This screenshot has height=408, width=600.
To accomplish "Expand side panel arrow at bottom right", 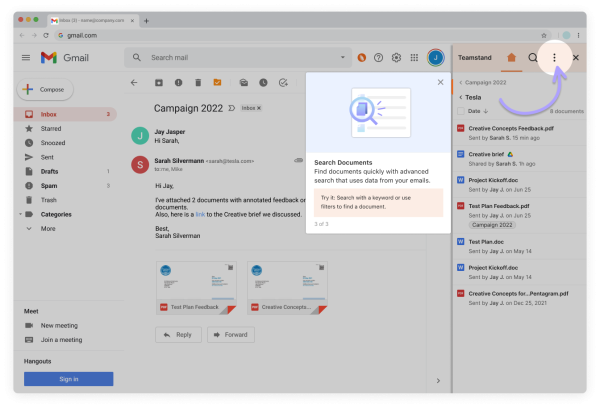I will (x=438, y=380).
